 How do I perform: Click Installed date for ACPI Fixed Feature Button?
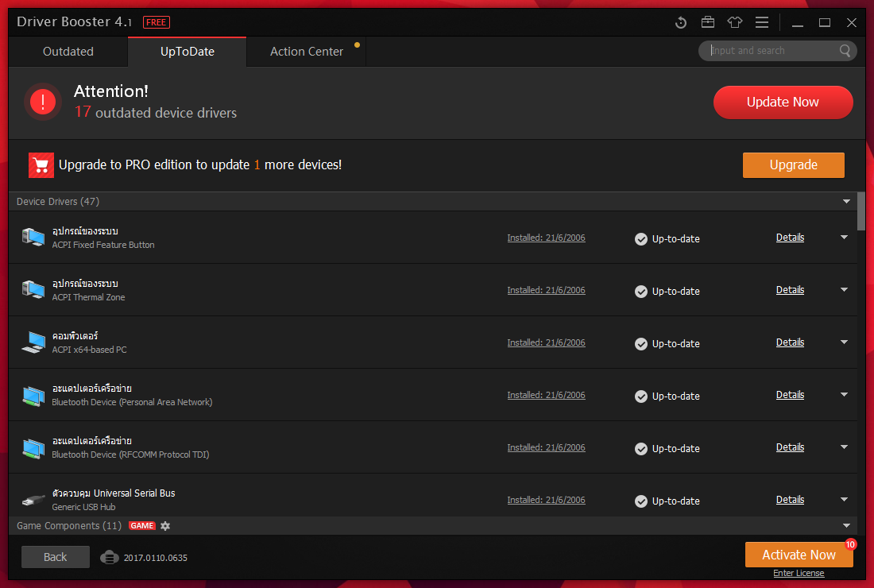tap(547, 238)
